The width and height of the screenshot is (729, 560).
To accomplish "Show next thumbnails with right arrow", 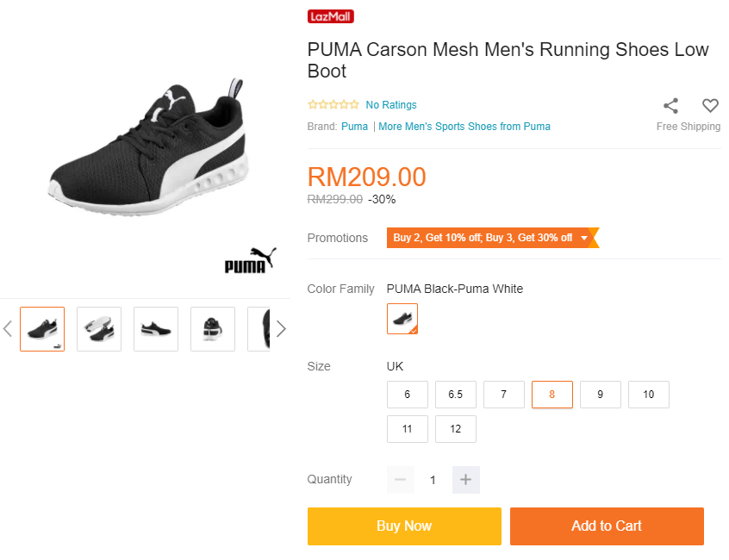I will [x=280, y=328].
